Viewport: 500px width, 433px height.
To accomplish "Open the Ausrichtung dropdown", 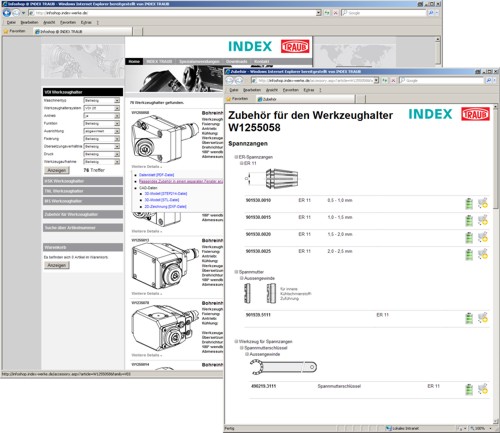I will (101, 131).
